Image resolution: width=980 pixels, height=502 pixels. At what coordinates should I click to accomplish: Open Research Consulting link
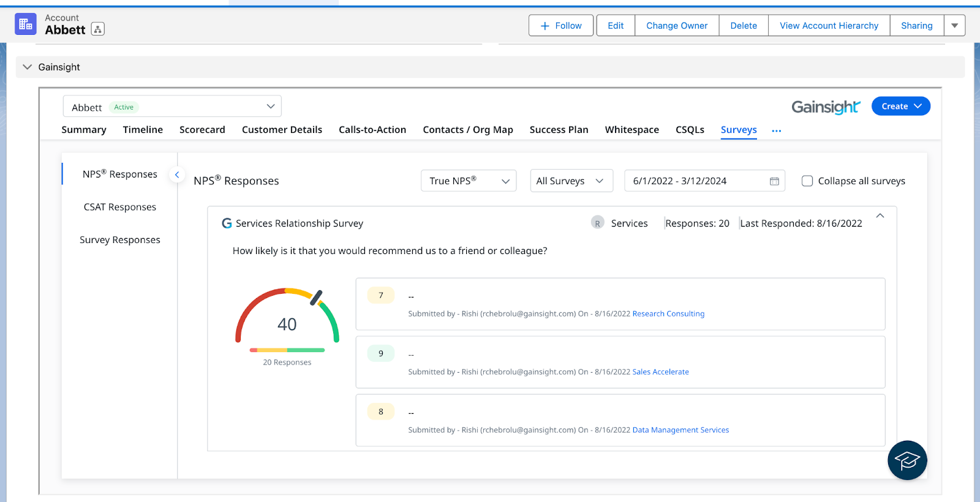(x=668, y=313)
